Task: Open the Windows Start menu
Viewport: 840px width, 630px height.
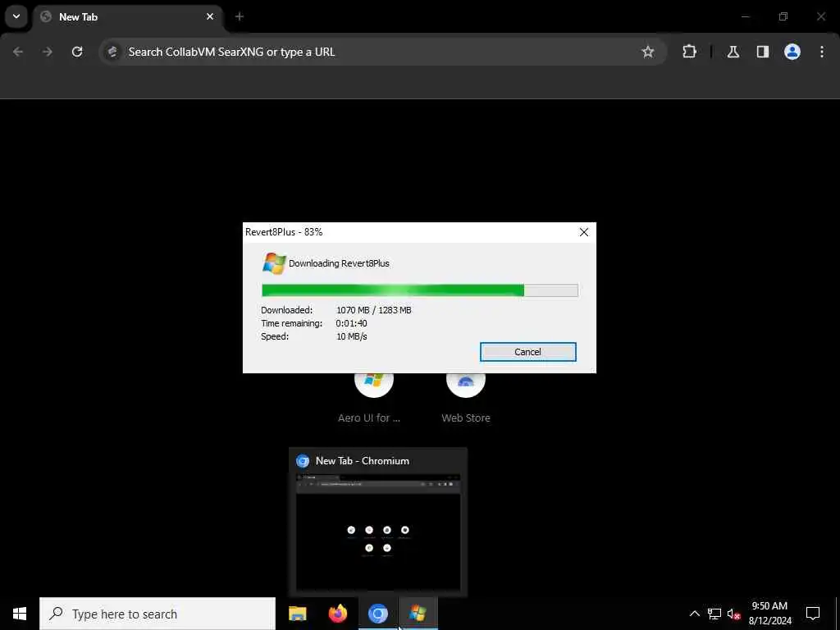Action: click(20, 614)
